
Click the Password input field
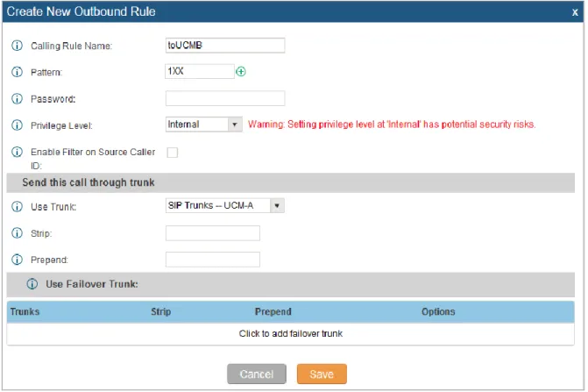pos(225,98)
